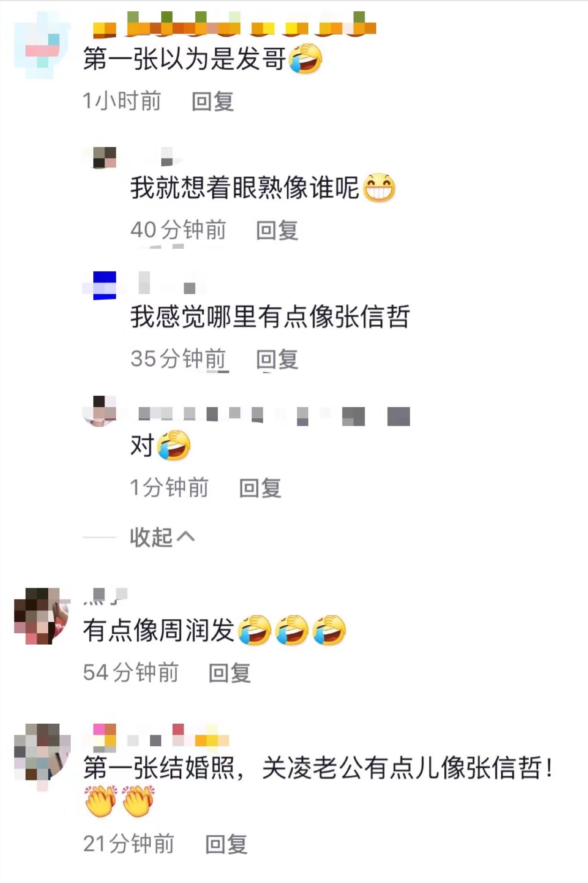Image resolution: width=588 pixels, height=883 pixels.
Task: Open avatar of the '对' replier
Action: coord(99,411)
